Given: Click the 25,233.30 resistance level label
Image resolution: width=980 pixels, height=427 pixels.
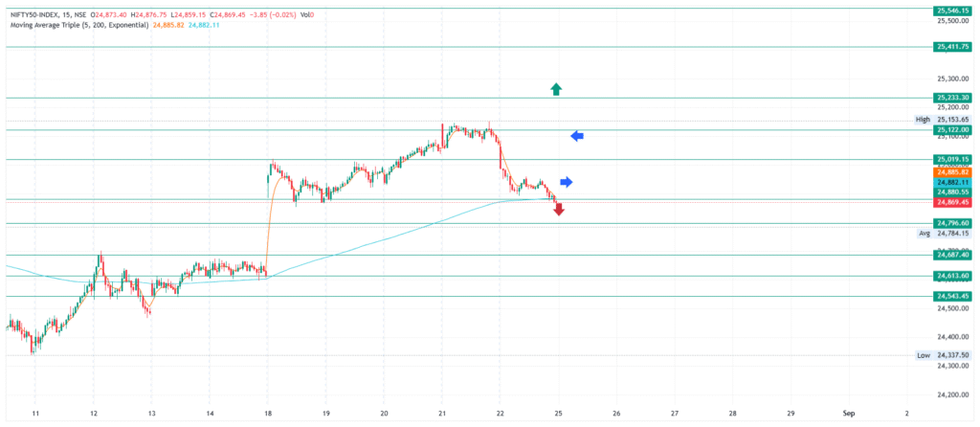Looking at the screenshot, I should (x=953, y=98).
